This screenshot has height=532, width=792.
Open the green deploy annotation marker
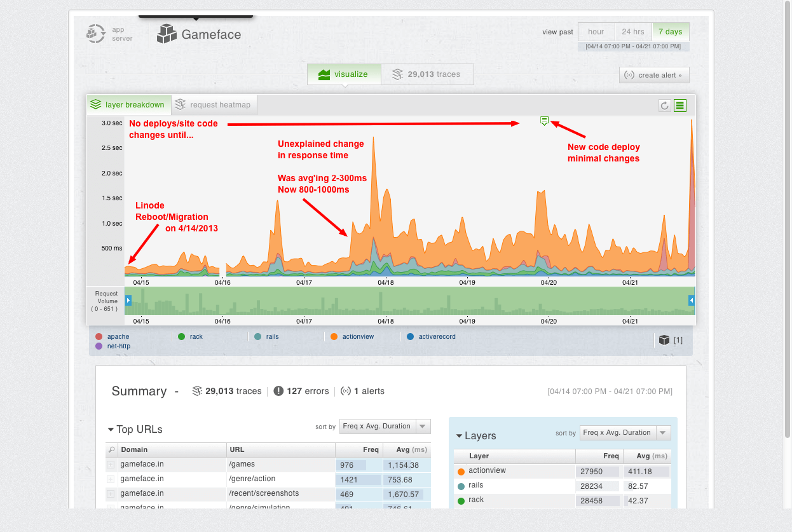click(x=544, y=121)
